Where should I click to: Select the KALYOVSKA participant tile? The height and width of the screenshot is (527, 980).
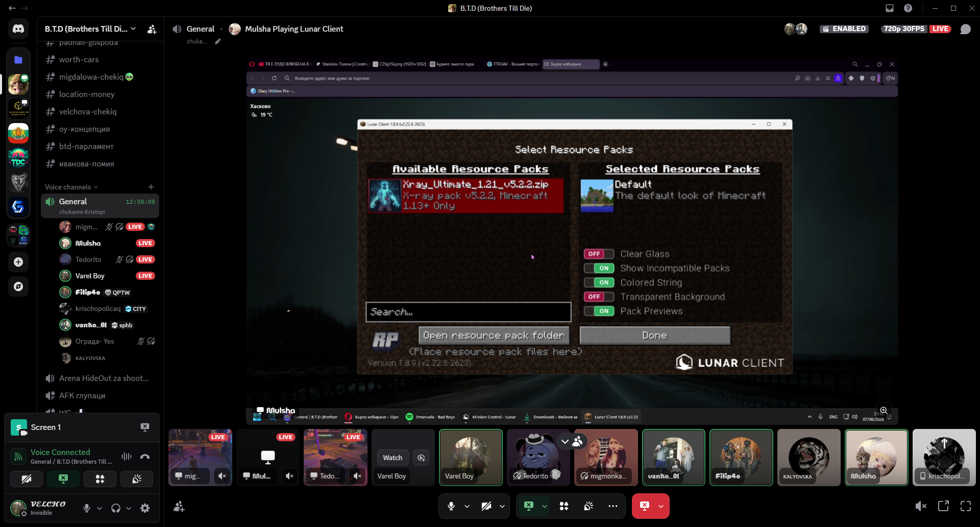click(x=809, y=458)
